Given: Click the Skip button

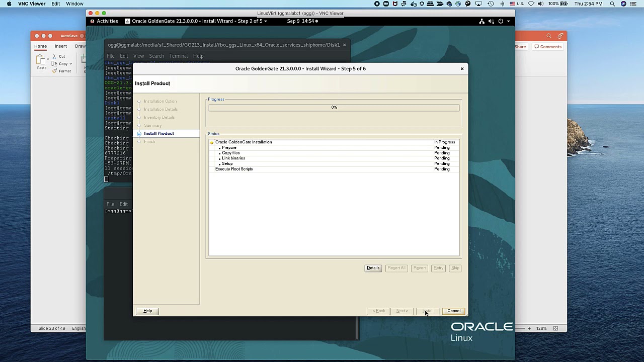Looking at the screenshot, I should click(x=455, y=268).
